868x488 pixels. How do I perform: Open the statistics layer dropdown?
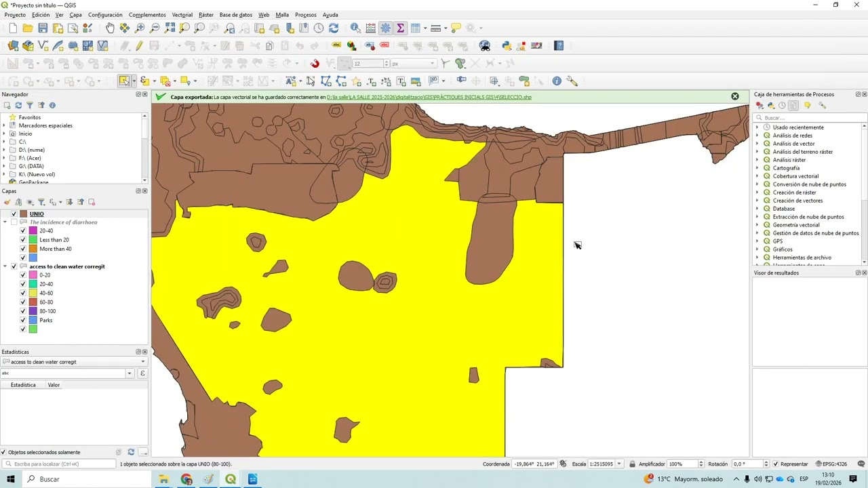pyautogui.click(x=74, y=362)
